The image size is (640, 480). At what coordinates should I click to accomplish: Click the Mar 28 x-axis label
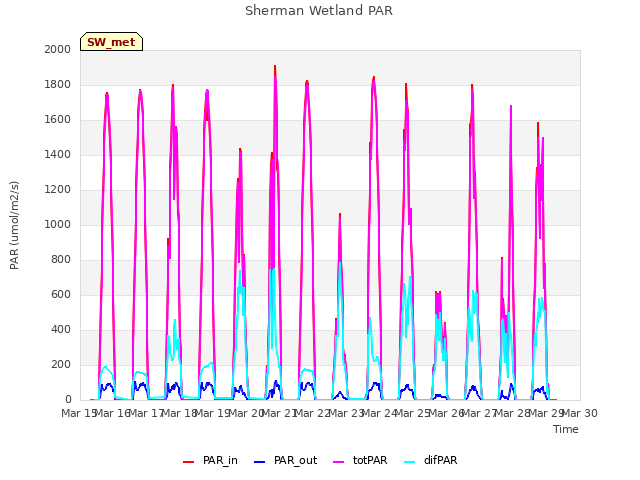coord(513,413)
